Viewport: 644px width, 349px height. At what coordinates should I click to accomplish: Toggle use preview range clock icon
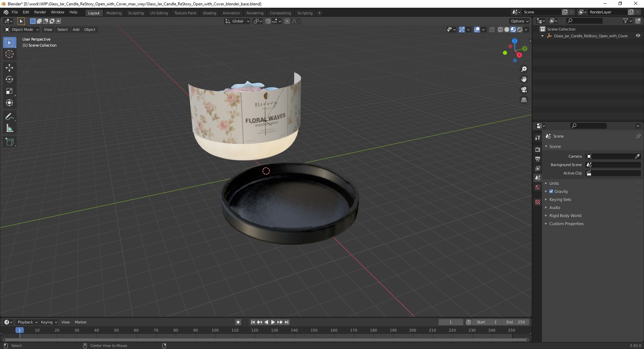(469, 322)
